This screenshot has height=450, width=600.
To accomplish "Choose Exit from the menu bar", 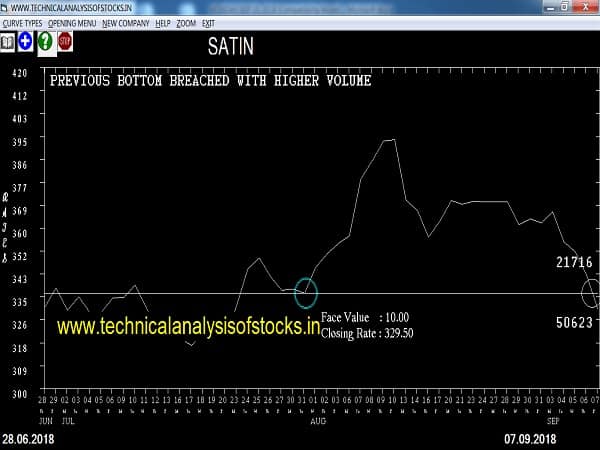I will click(x=208, y=22).
